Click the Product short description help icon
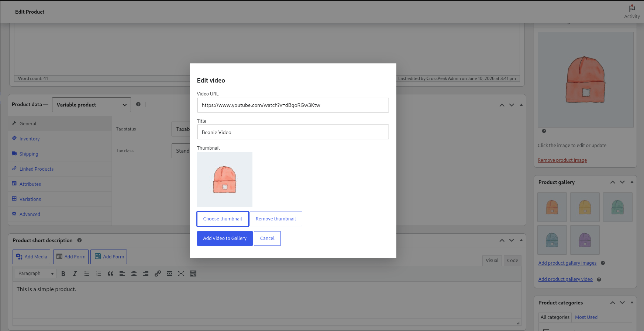Screen dimensions: 644x331 tap(79, 240)
